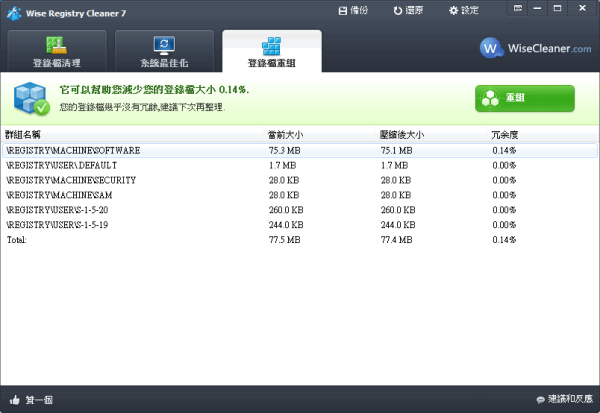Viewport: 600px width, 413px height.
Task: Open 建議和反應 feedback link
Action: 564,399
